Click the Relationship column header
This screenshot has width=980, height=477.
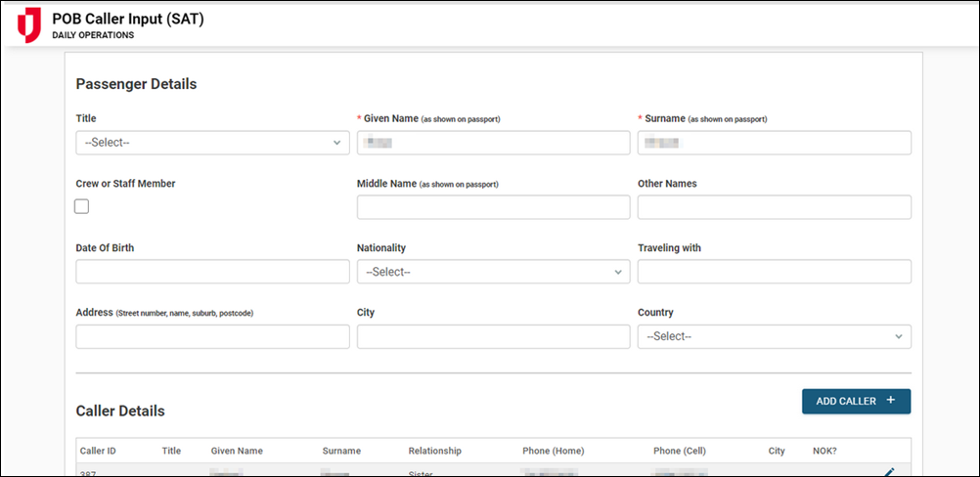pos(434,451)
